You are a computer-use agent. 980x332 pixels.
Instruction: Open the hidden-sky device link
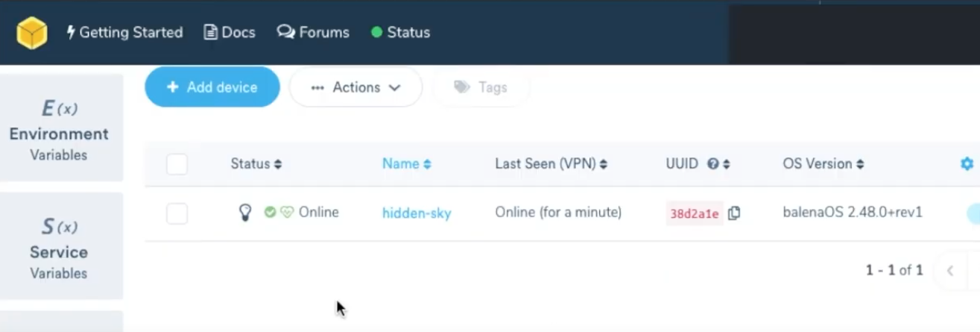click(417, 213)
